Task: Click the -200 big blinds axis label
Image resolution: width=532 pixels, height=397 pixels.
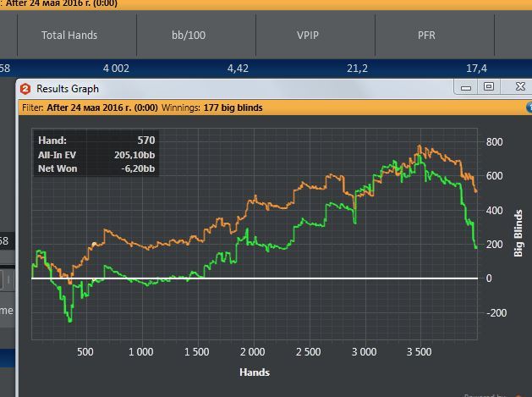Action: pos(496,312)
